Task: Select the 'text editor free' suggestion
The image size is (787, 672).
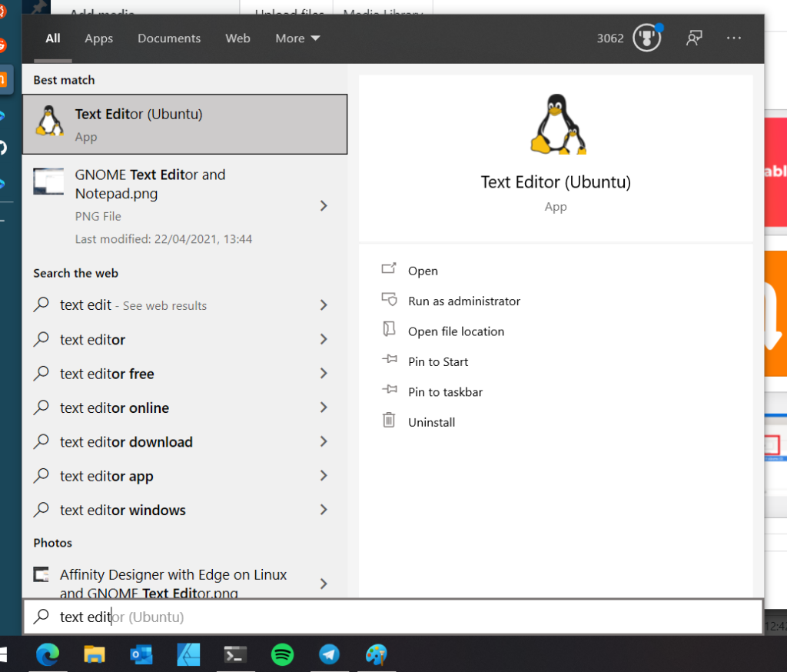Action: pyautogui.click(x=184, y=373)
